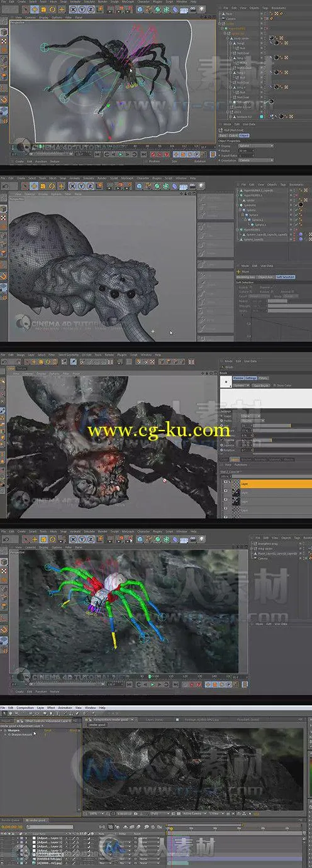The width and height of the screenshot is (312, 868).
Task: Open Profile dropdown in BodyPaint brush settings
Action: pos(253,420)
